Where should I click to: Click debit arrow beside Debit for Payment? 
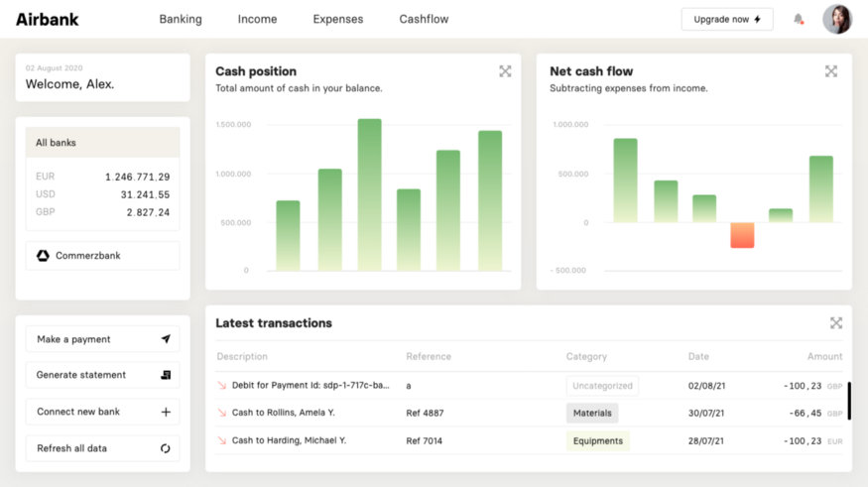coord(222,386)
